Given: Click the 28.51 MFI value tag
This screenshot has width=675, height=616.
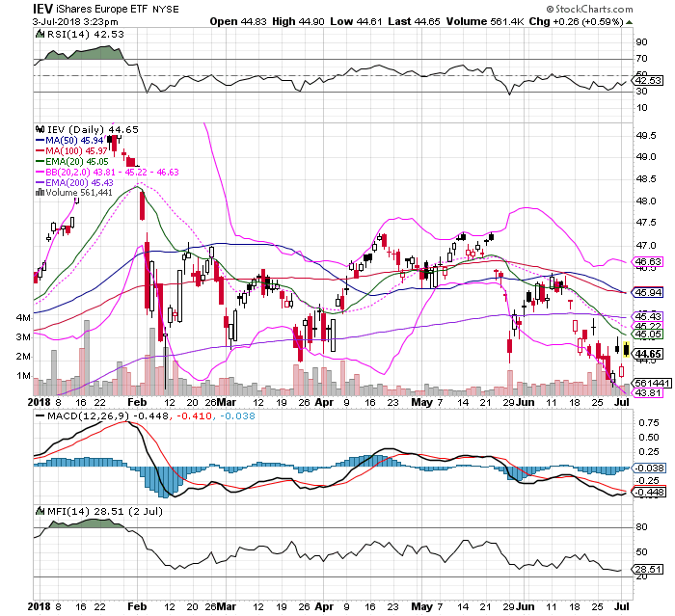Looking at the screenshot, I should point(649,569).
